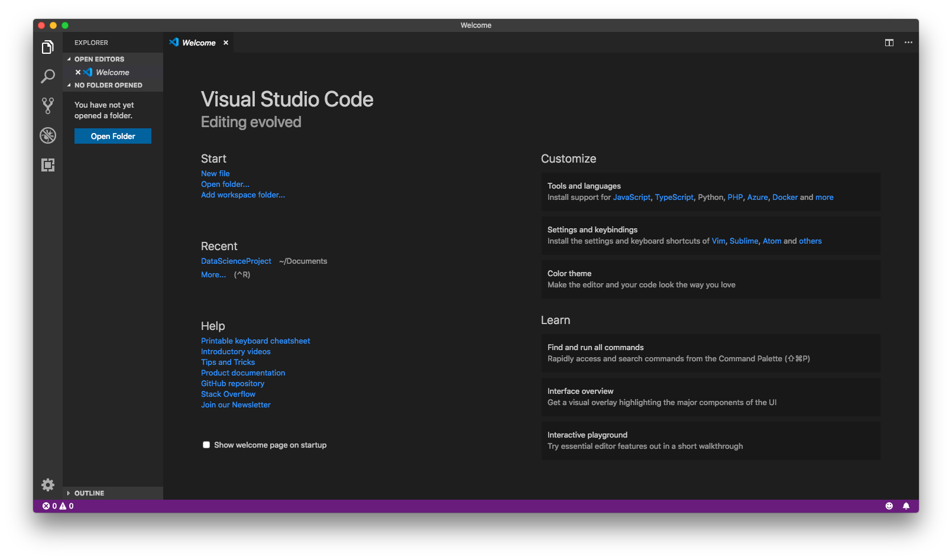Click the split editor icon
This screenshot has width=952, height=560.
889,43
